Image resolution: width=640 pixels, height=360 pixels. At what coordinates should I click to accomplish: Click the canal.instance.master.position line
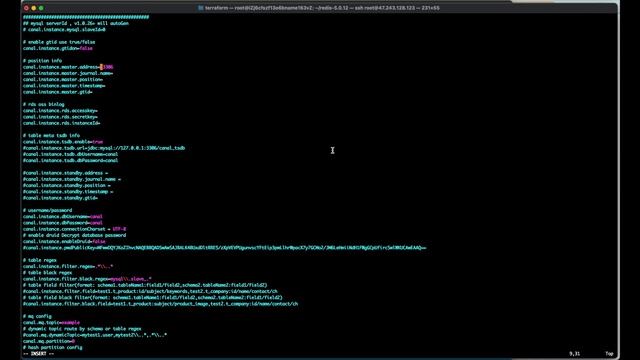(63, 79)
